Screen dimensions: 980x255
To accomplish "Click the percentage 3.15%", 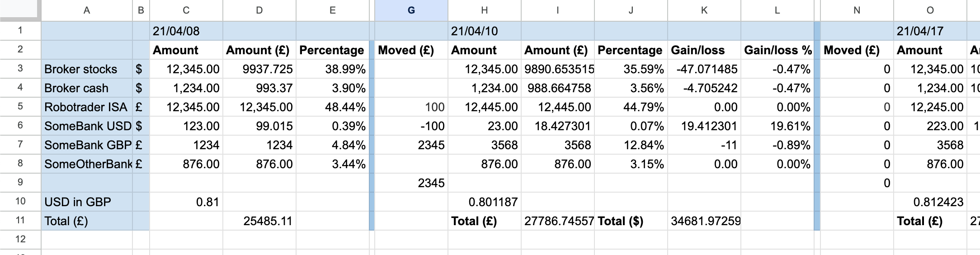I will coord(631,164).
